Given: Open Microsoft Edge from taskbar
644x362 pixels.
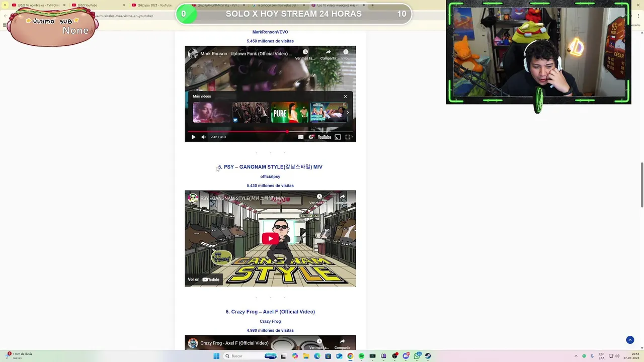Looking at the screenshot, I should click(317, 356).
